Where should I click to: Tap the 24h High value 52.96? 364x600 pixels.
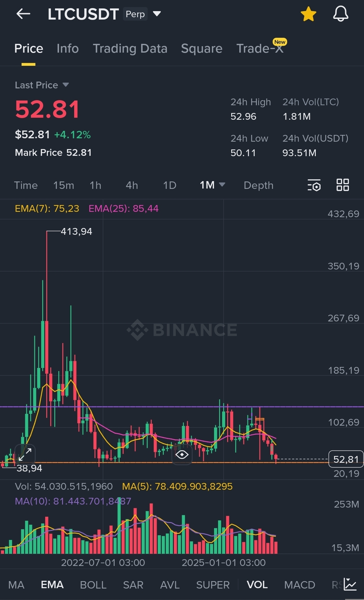click(243, 116)
